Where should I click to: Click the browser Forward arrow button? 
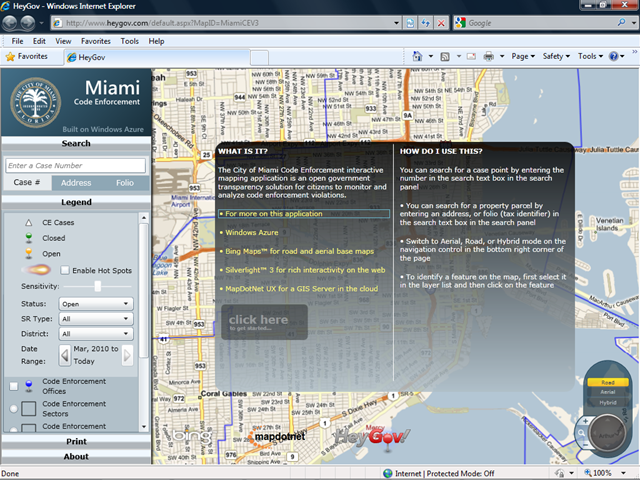[x=28, y=23]
